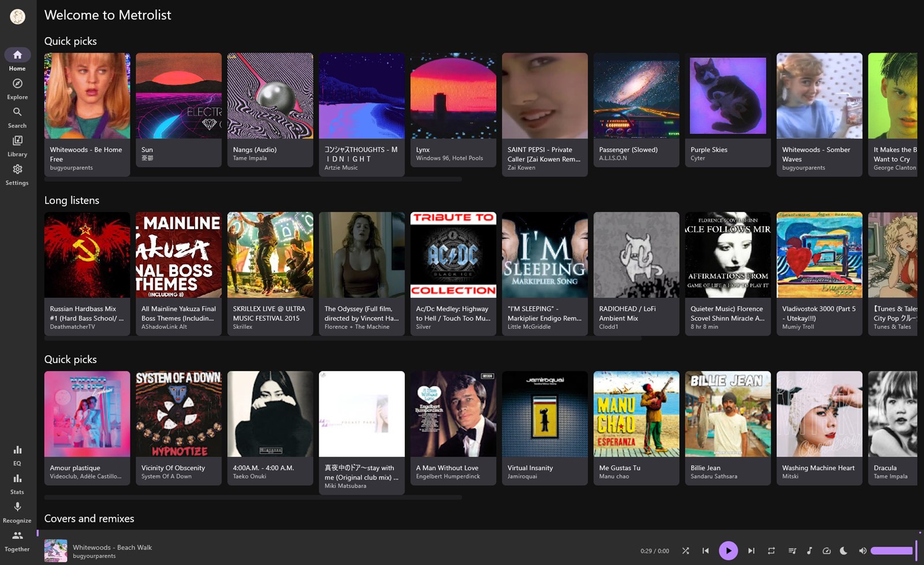
Task: Play 'Dracula' by Tame Impala
Action: pyautogui.click(x=893, y=428)
